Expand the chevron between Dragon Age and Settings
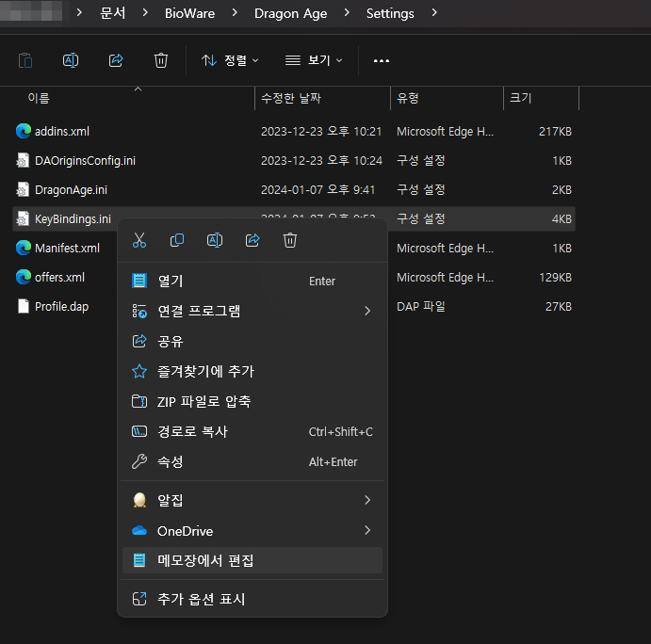This screenshot has height=644, width=651. point(347,13)
